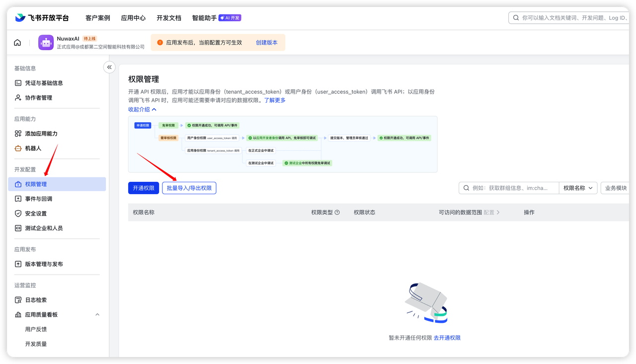Select 测试企业和人员 in sidebar
Screen dimensions: 636x364
57,228
